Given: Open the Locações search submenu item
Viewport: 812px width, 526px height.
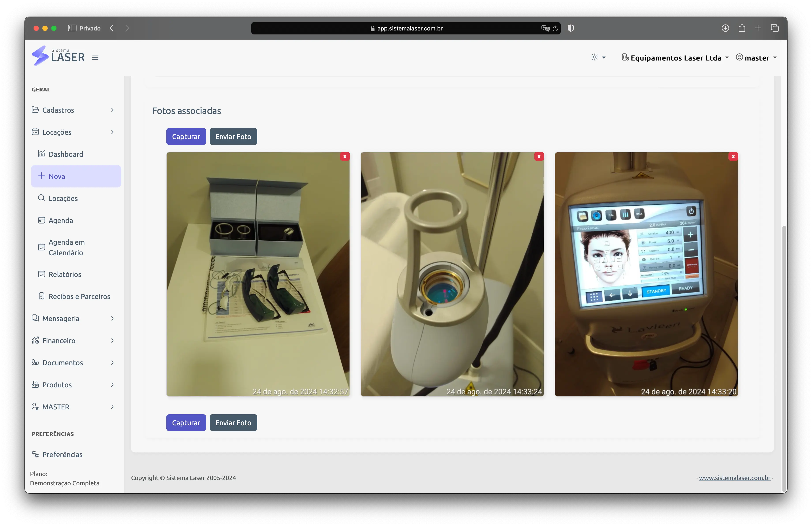Looking at the screenshot, I should click(x=76, y=198).
